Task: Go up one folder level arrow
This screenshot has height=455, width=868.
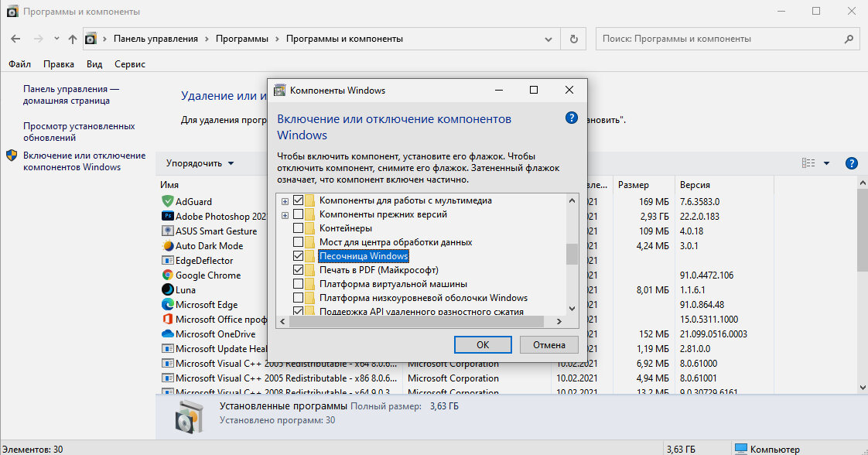Action: [x=73, y=39]
